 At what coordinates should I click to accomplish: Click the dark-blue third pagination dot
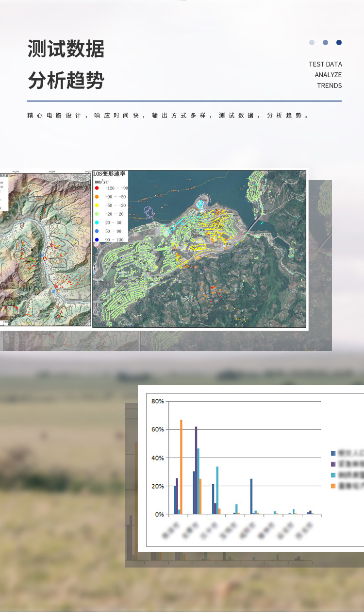point(339,42)
